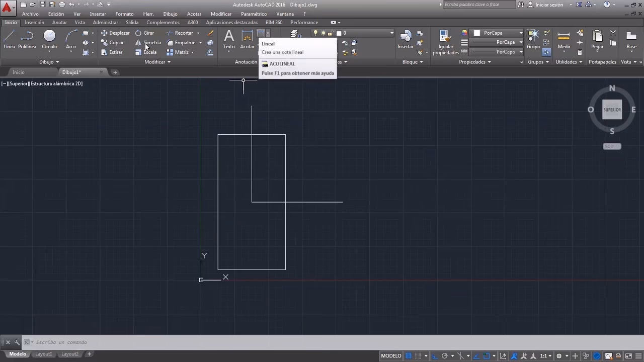
Task: Open the object color PorCapa dropdown
Action: tap(497, 33)
